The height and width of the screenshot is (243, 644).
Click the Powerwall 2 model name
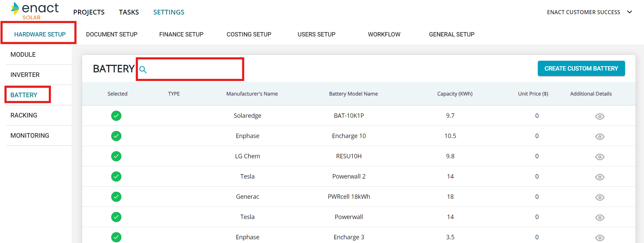coord(349,177)
